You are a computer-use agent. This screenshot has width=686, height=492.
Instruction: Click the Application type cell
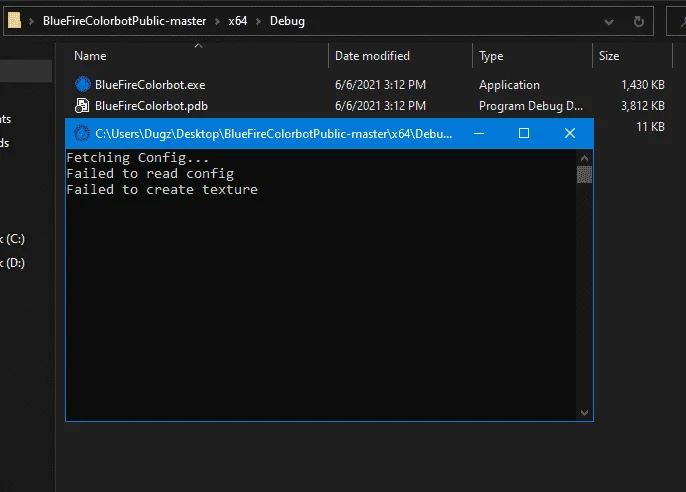coord(509,85)
